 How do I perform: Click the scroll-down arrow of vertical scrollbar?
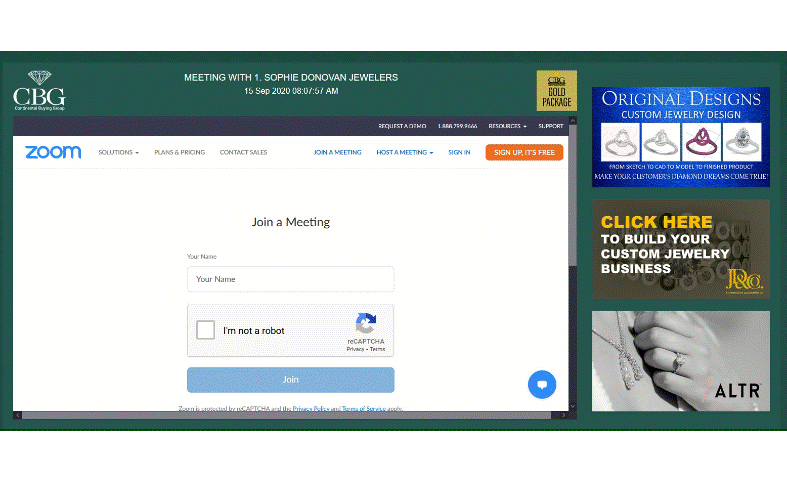573,406
